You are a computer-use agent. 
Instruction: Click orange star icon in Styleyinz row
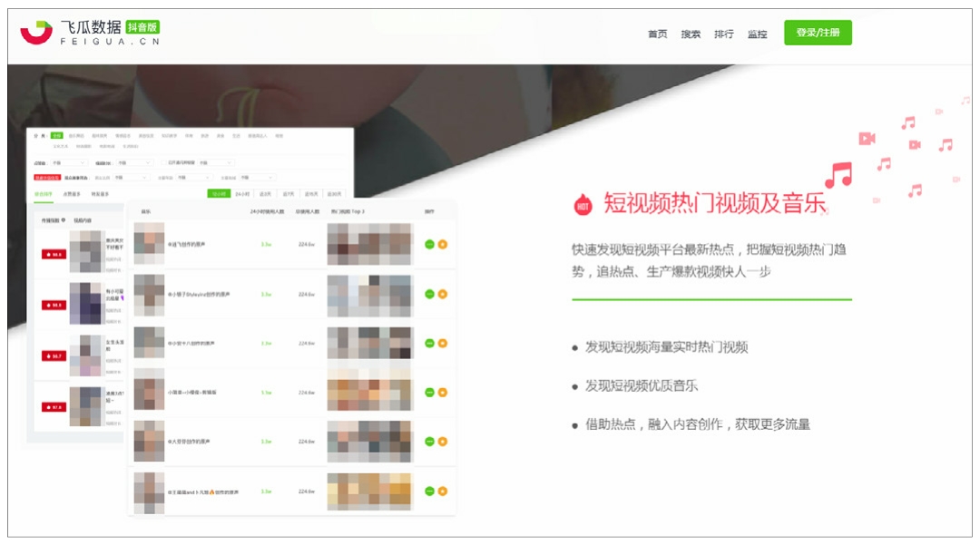click(443, 294)
